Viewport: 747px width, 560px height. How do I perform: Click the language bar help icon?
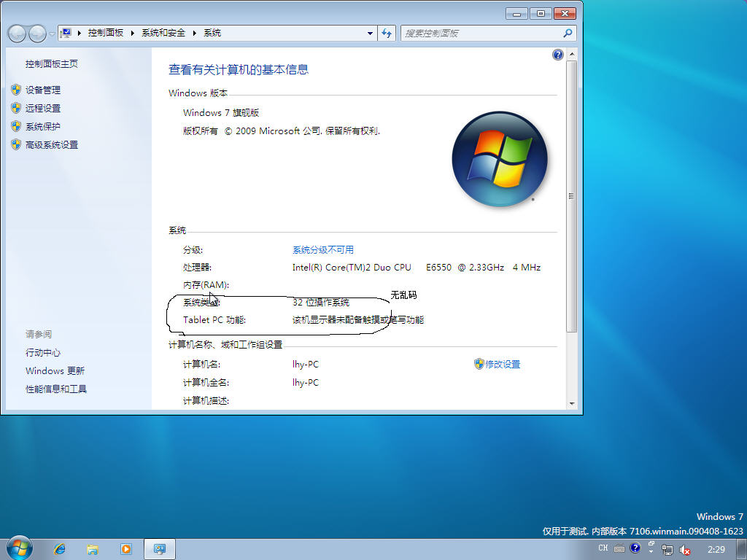coord(635,548)
